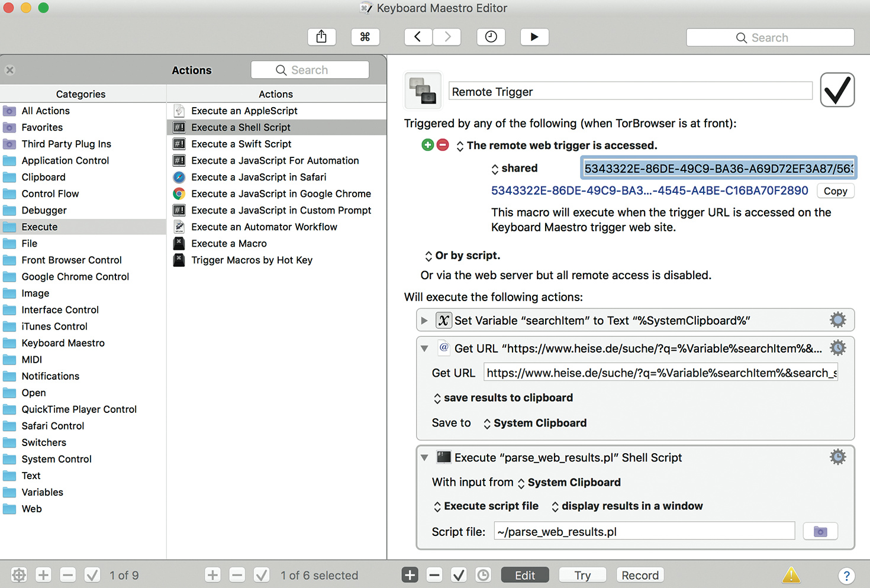Open the System Clipboard save-to dropdown
This screenshot has width=870, height=588.
coord(534,423)
